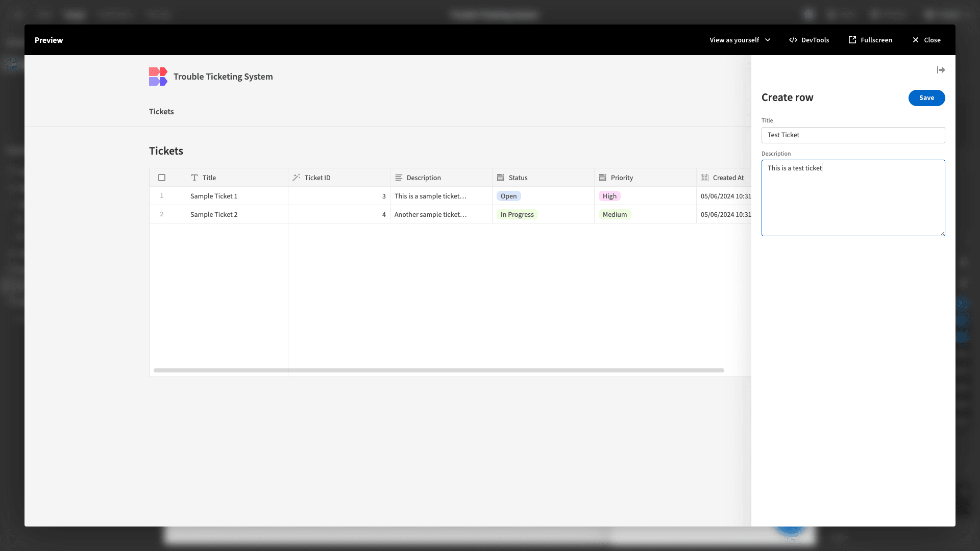Click the Priority column options icon
This screenshot has height=551, width=980.
(602, 178)
